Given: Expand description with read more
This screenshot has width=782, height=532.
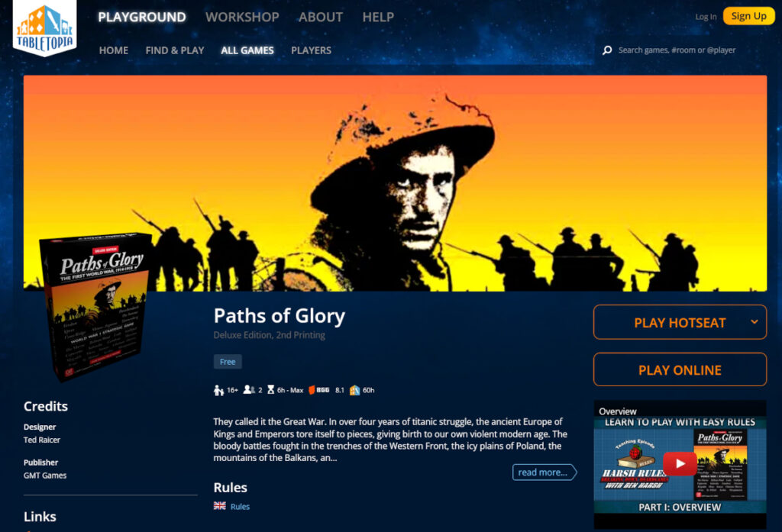Looking at the screenshot, I should tap(544, 472).
